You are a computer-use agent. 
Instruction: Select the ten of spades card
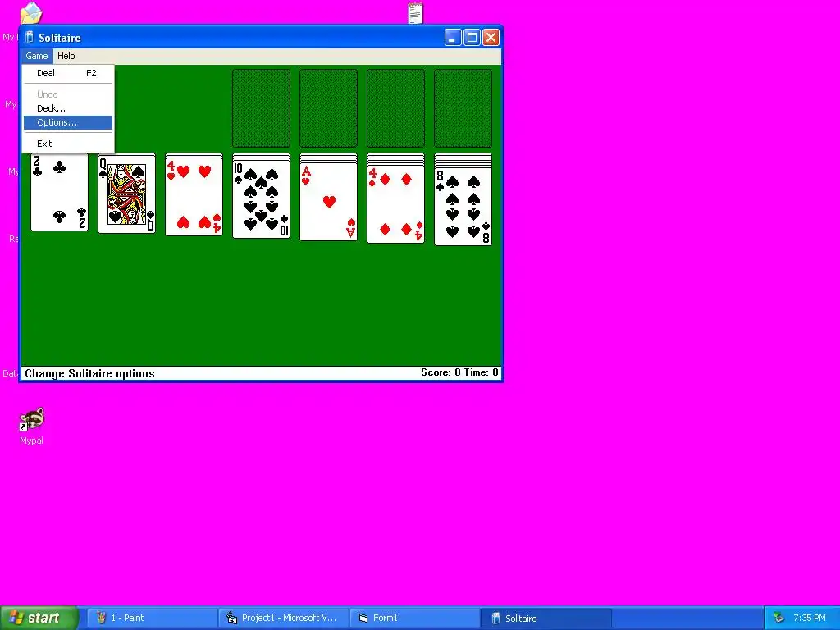262,199
